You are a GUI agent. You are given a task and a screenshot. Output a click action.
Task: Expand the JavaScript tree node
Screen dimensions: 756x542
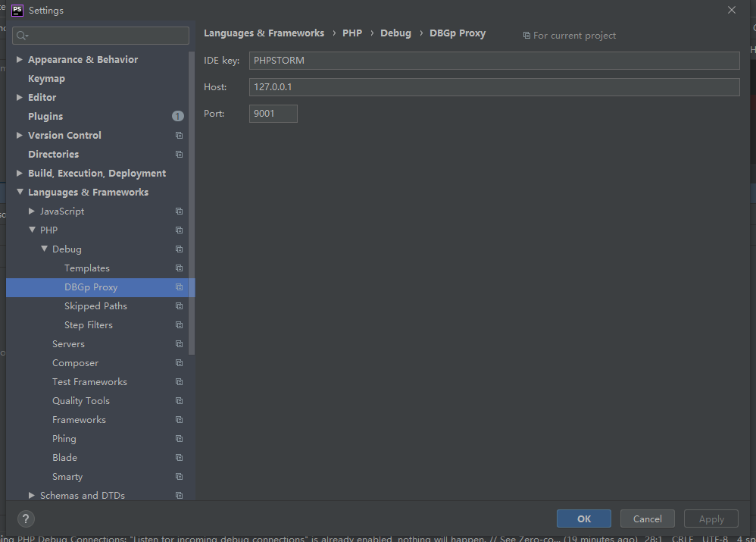coord(31,211)
